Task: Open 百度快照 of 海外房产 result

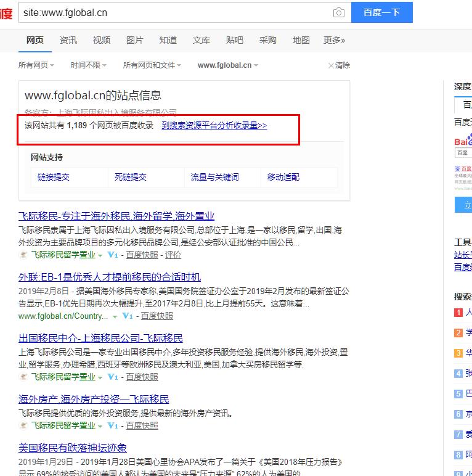Action: 142,425
